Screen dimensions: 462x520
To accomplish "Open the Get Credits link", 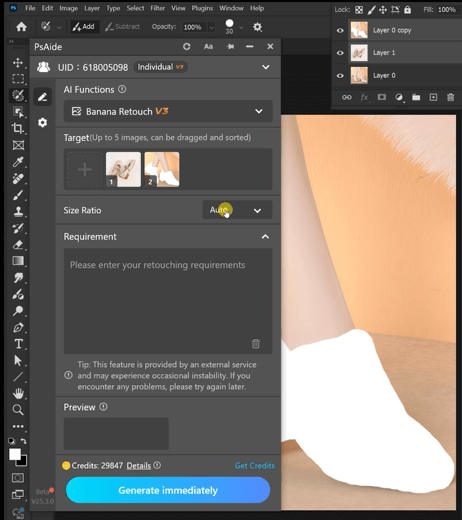I will 255,466.
